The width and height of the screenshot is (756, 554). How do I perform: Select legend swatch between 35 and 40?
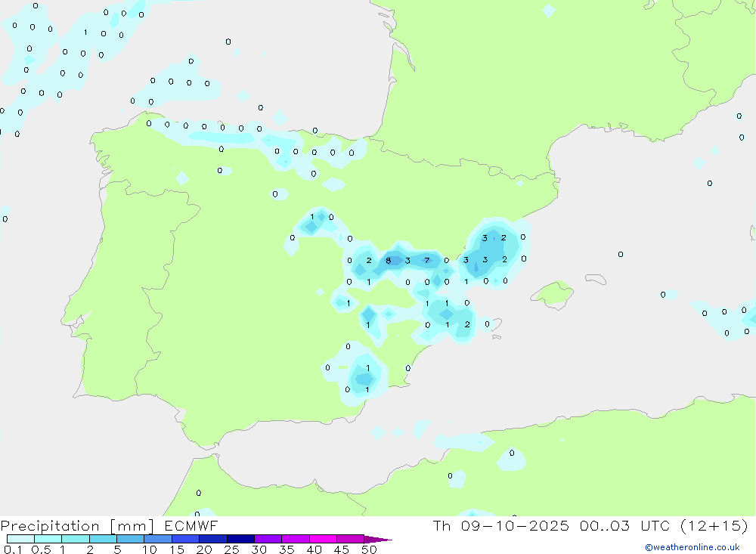[295, 539]
